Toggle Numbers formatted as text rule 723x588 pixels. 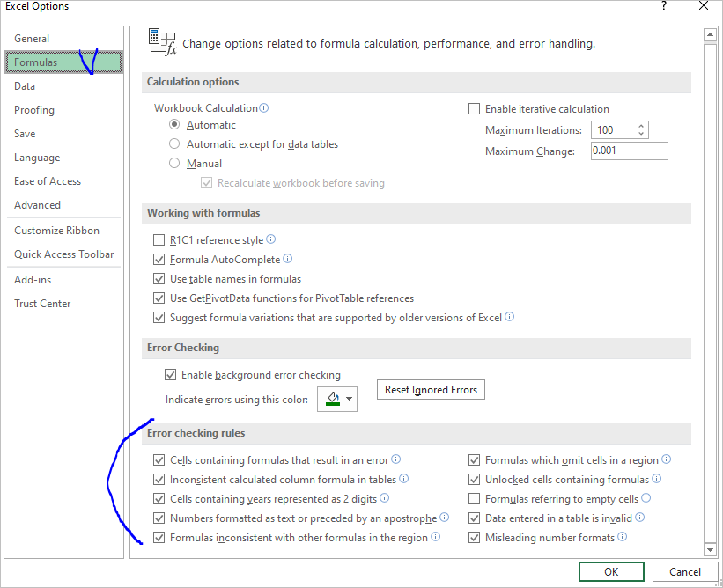click(x=159, y=518)
